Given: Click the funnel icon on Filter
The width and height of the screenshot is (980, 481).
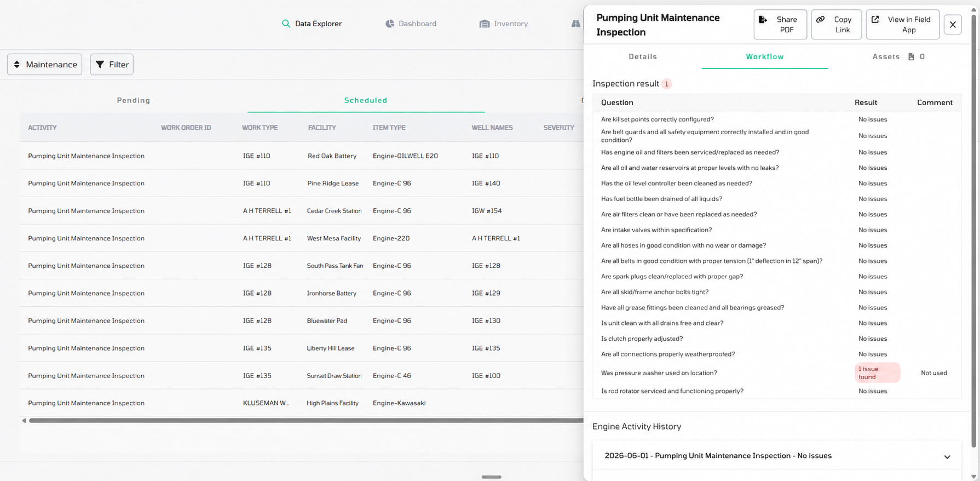Looking at the screenshot, I should (100, 64).
